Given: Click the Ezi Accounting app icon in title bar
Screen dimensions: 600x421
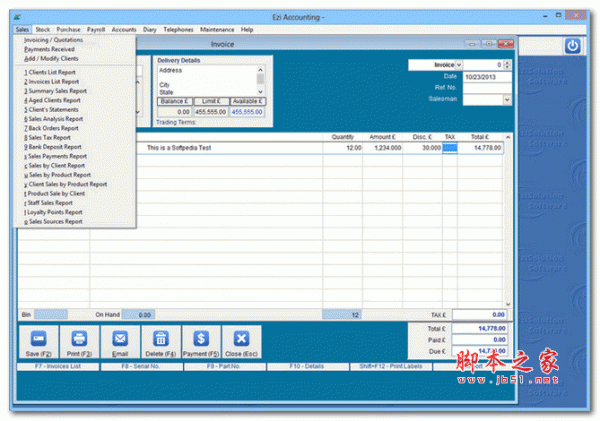Looking at the screenshot, I should 18,17.
